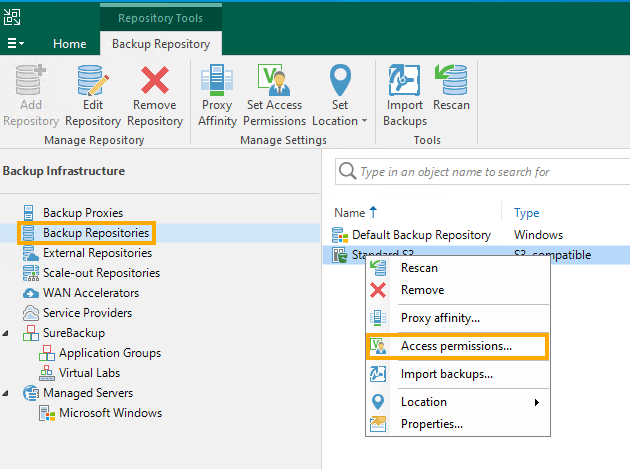Click the Managed Servers tree icon

coord(31,393)
